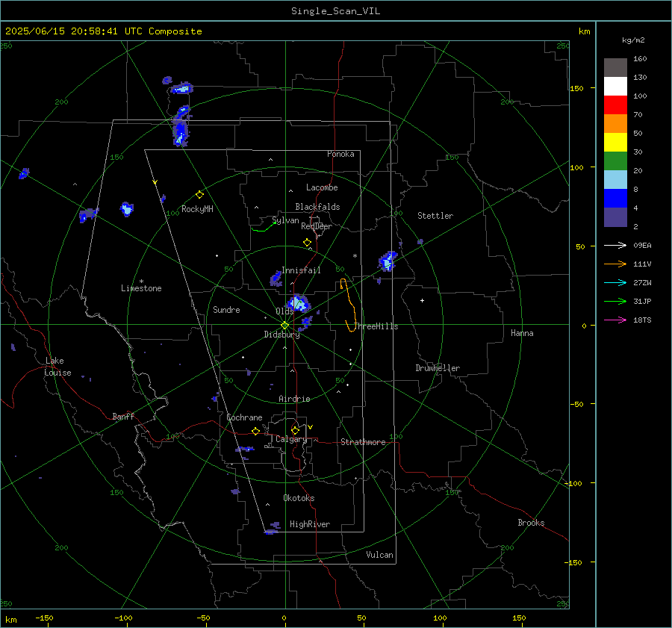Click the Vulcan town label
The image size is (672, 628).
[x=379, y=555]
